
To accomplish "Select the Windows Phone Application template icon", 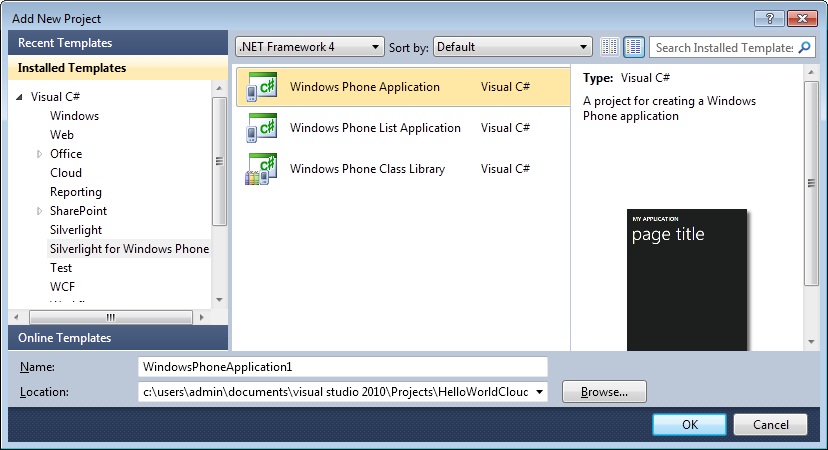I will pos(261,88).
